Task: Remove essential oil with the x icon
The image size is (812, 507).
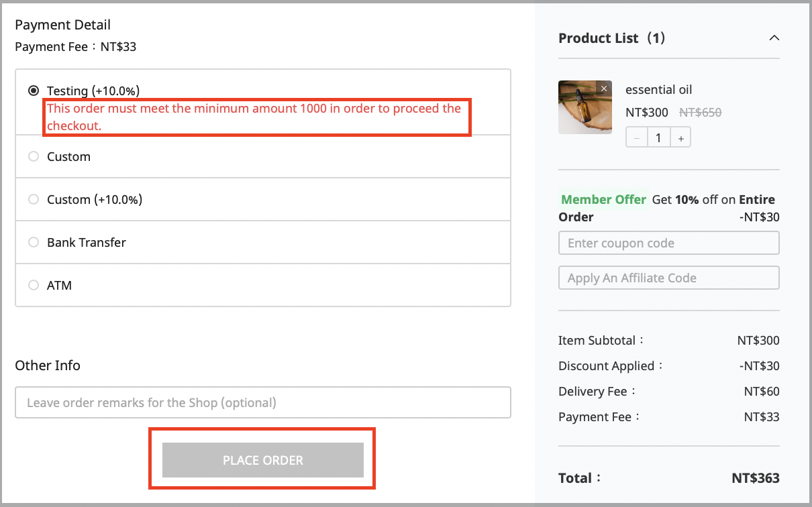Action: pyautogui.click(x=604, y=89)
